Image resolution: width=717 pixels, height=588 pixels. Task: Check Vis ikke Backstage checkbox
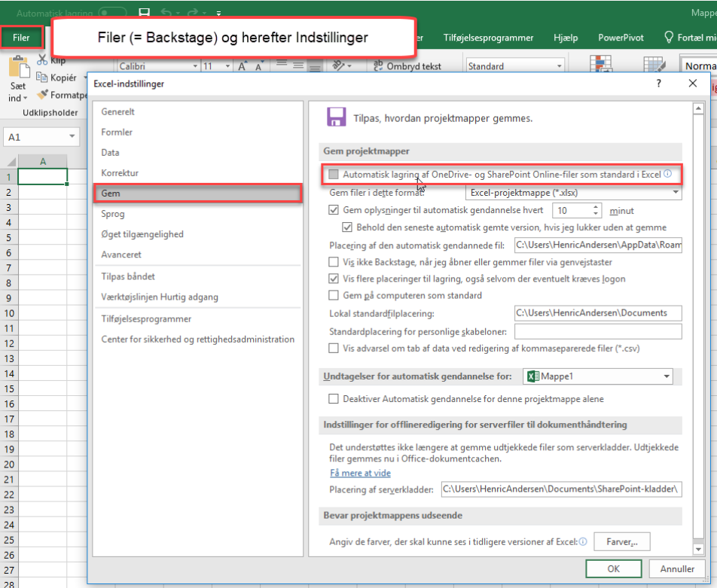(334, 262)
